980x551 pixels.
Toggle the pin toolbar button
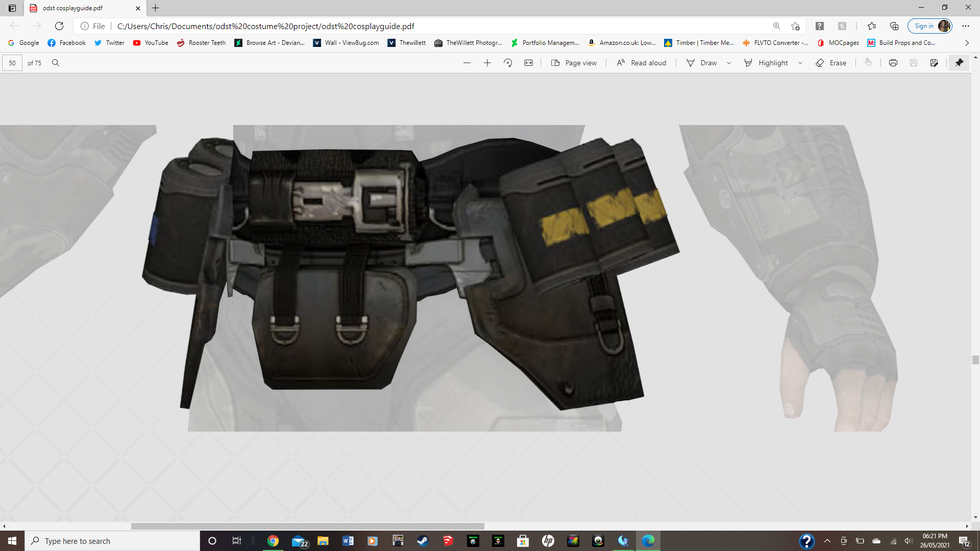pos(959,63)
